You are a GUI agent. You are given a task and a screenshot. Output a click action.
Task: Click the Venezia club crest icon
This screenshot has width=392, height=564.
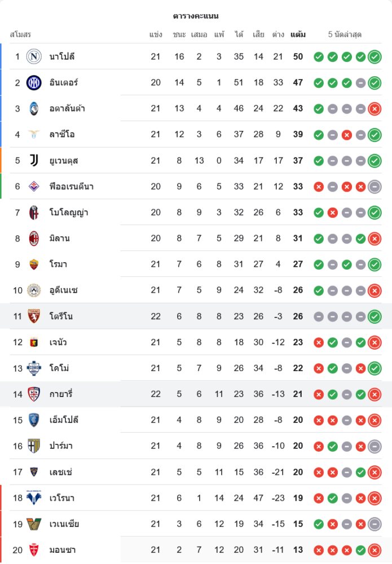click(34, 524)
